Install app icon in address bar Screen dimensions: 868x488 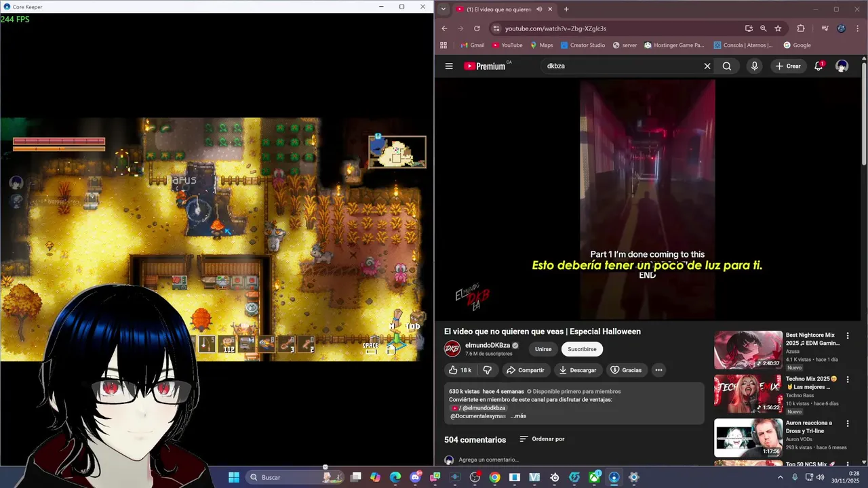point(749,28)
